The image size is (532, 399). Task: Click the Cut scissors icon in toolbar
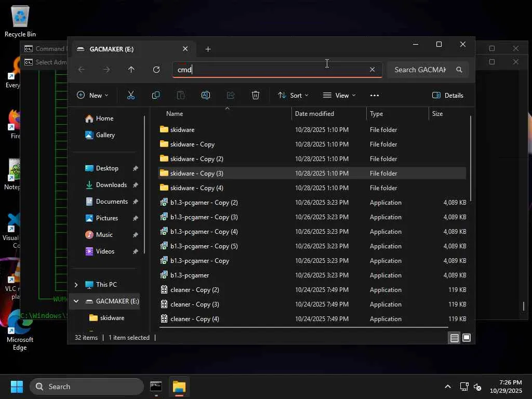(x=131, y=95)
